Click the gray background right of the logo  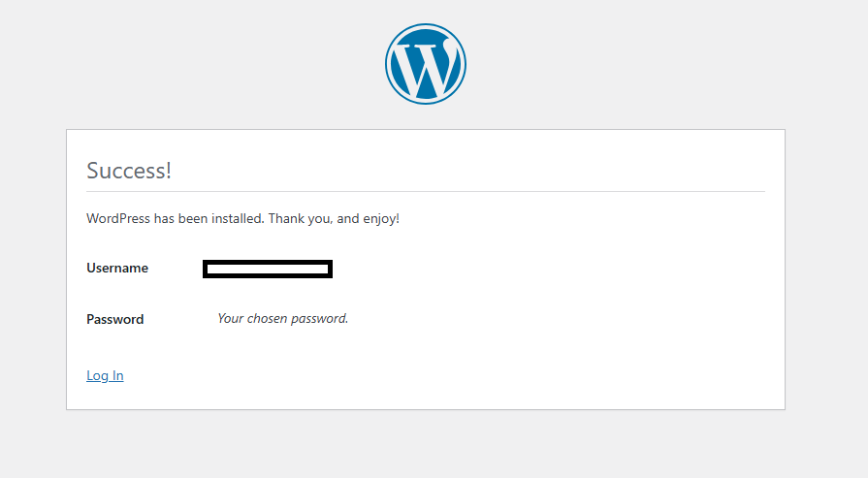coord(659,63)
